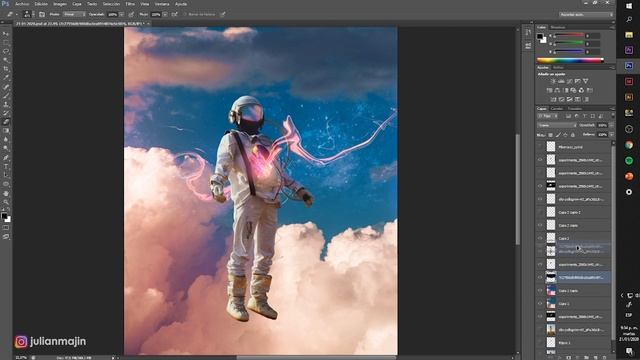The height and width of the screenshot is (360, 640).
Task: Select the Eraser tool in toolbox
Action: point(6,122)
